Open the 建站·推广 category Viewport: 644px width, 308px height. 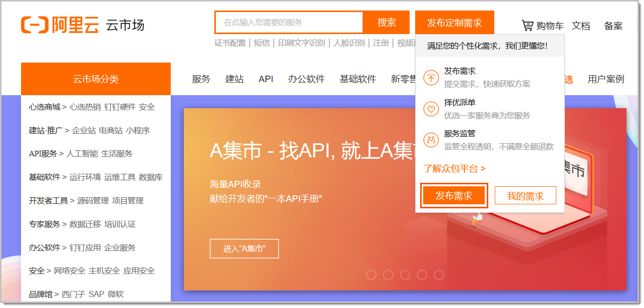[x=46, y=131]
